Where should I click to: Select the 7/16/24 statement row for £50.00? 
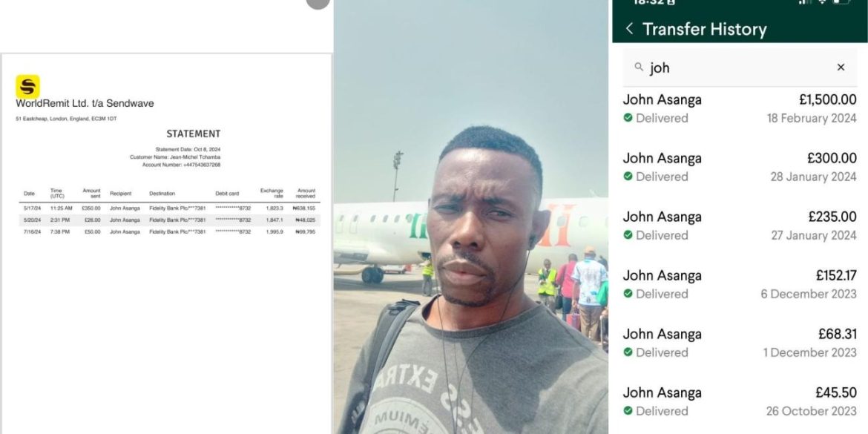point(169,232)
